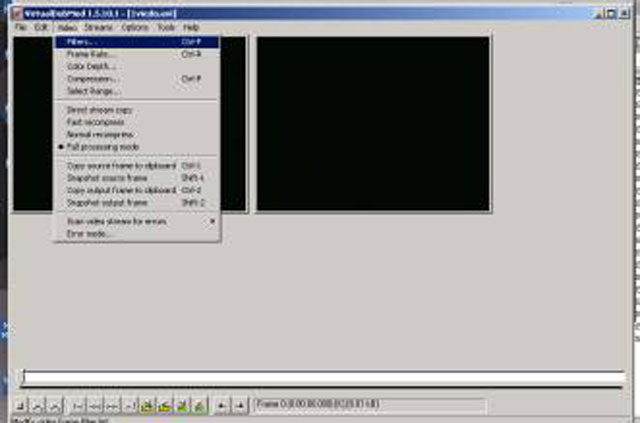The width and height of the screenshot is (640, 423).
Task: Click the VirtualDub title bar icon
Action: tap(18, 14)
